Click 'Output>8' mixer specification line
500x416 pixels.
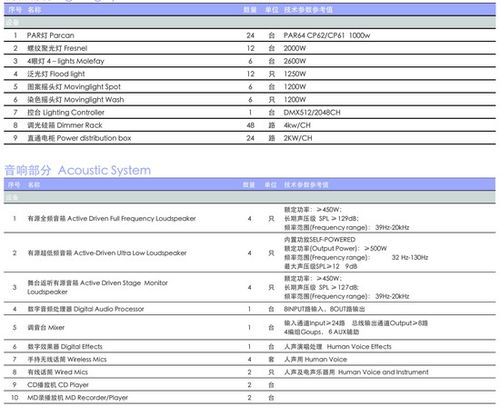pos(390,323)
